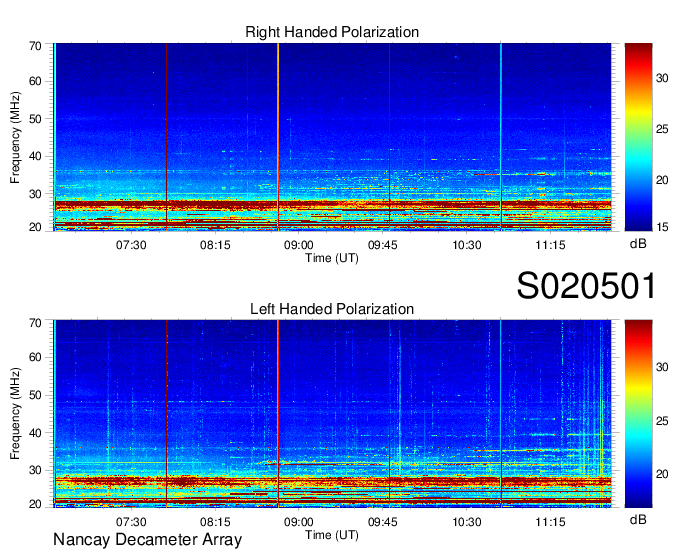Image resolution: width=680 pixels, height=552 pixels.
Task: Click the "dB" unit under Right Handed color bar
Action: [x=638, y=244]
